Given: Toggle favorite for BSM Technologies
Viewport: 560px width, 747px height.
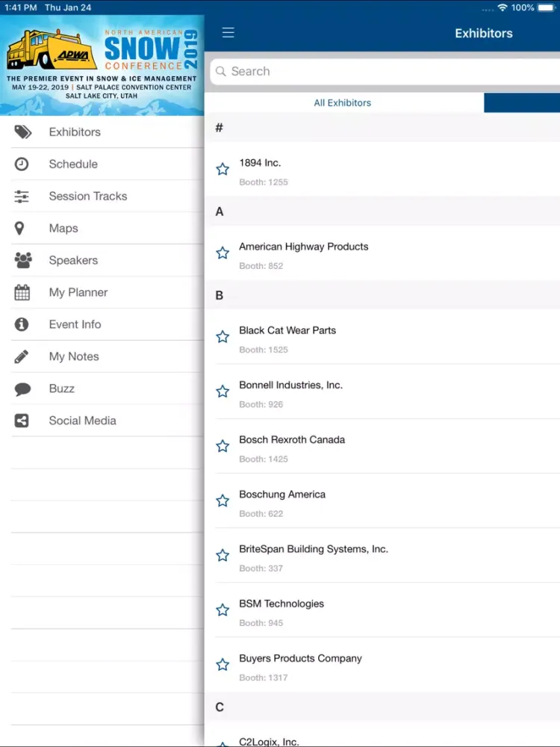Looking at the screenshot, I should tap(223, 610).
